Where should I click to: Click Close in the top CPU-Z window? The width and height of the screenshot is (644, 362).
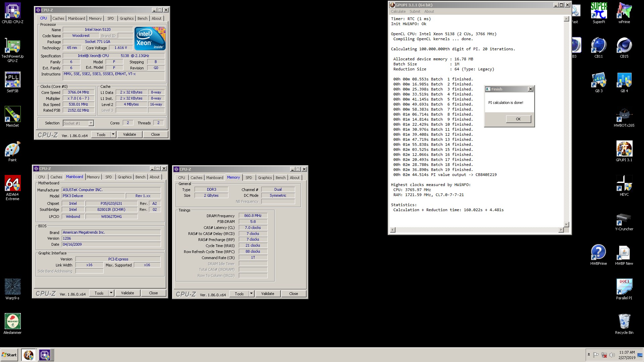tap(155, 134)
